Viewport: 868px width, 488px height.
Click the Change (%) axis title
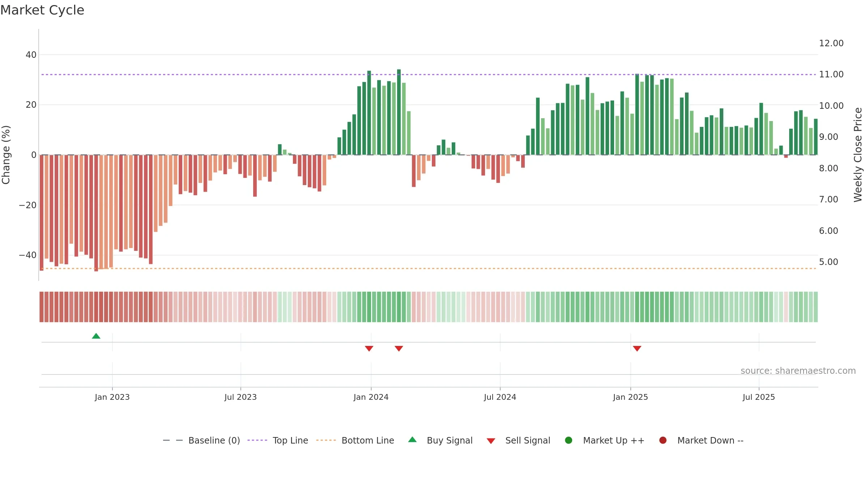coord(6,155)
